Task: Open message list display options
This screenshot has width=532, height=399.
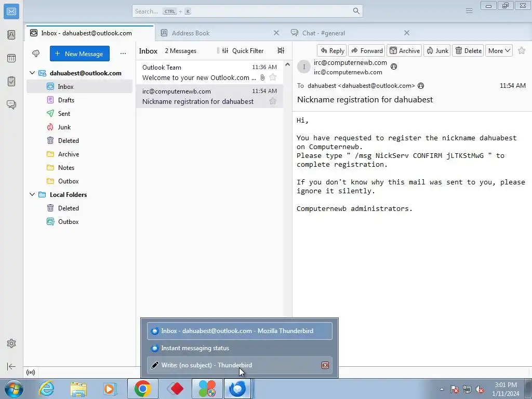Action: tap(281, 50)
